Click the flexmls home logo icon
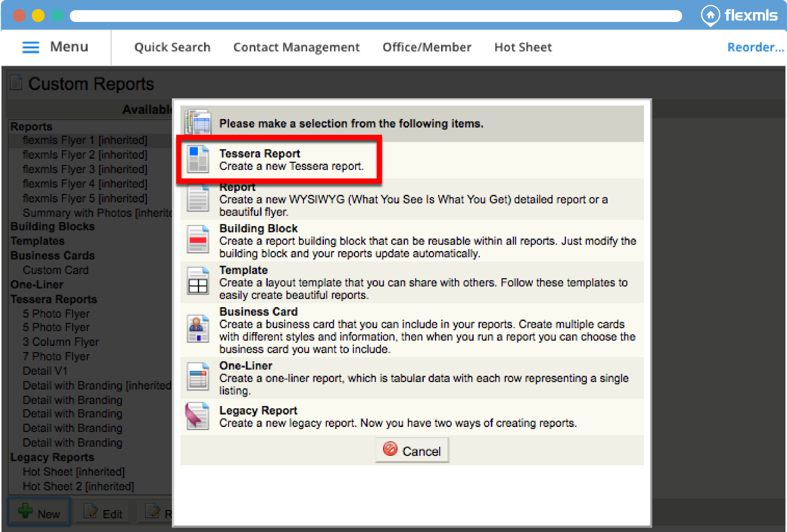The image size is (787, 532). (710, 15)
